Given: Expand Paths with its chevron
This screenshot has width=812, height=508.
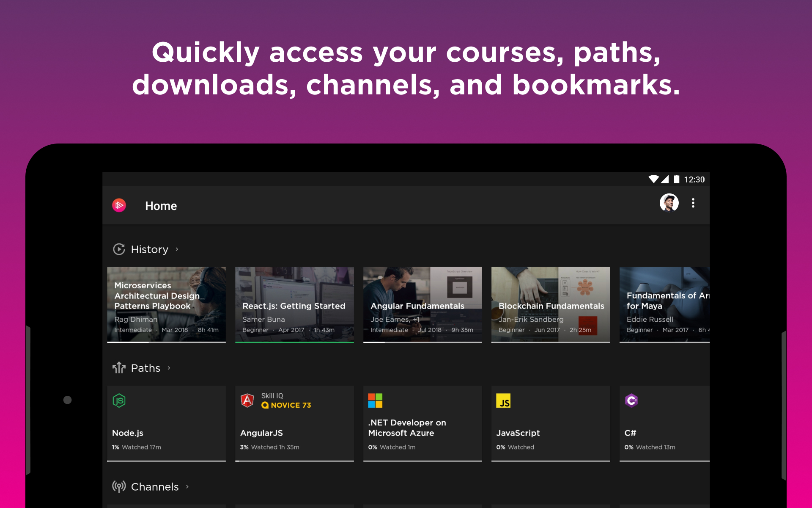Looking at the screenshot, I should point(169,368).
